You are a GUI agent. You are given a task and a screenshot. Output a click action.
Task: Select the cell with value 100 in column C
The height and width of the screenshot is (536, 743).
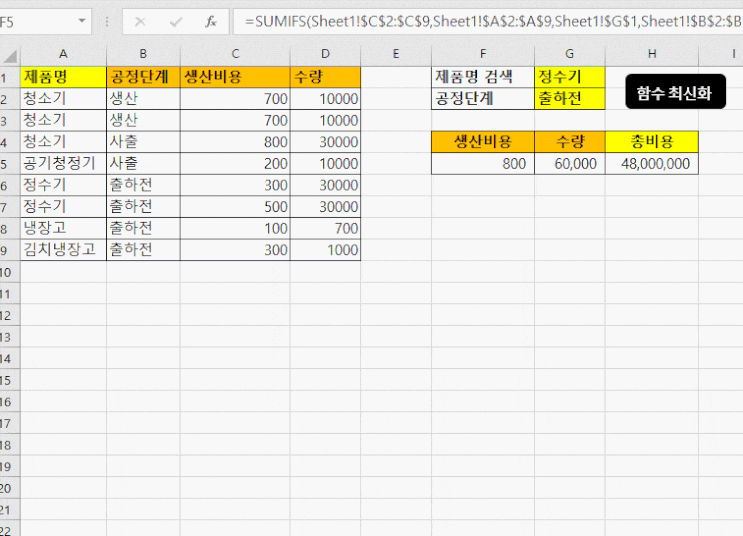point(235,228)
